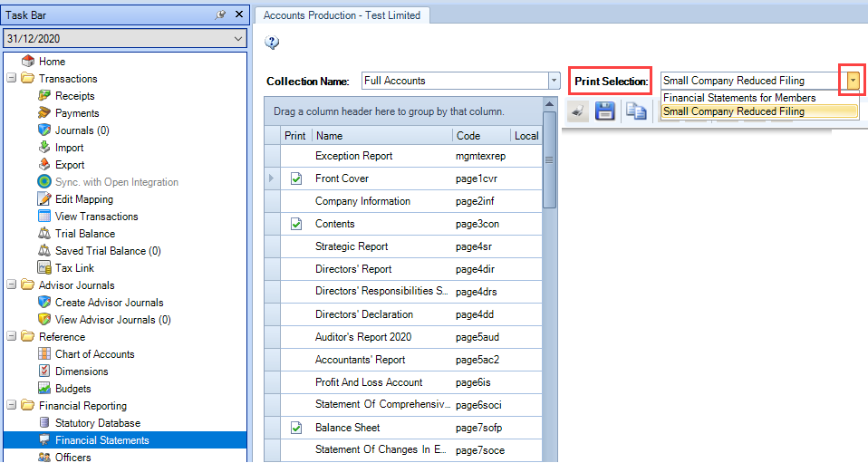
Task: Collapse the Transactions folder
Action: point(11,78)
